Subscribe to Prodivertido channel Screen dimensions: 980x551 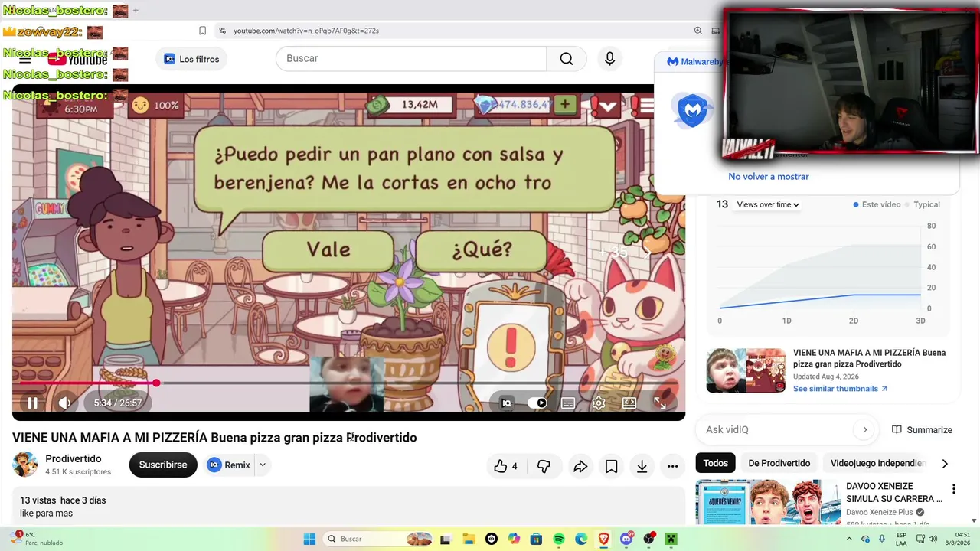[x=163, y=465]
